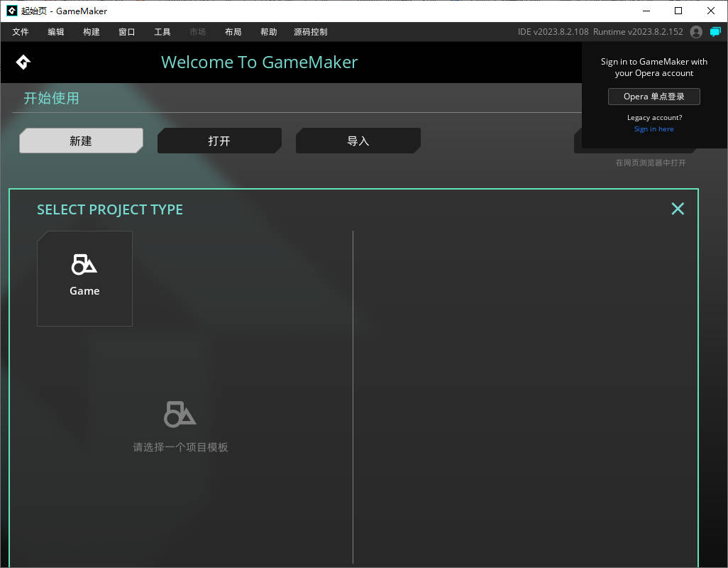Click the Legacy account? text
Screen dimensions: 728x568
tap(654, 117)
